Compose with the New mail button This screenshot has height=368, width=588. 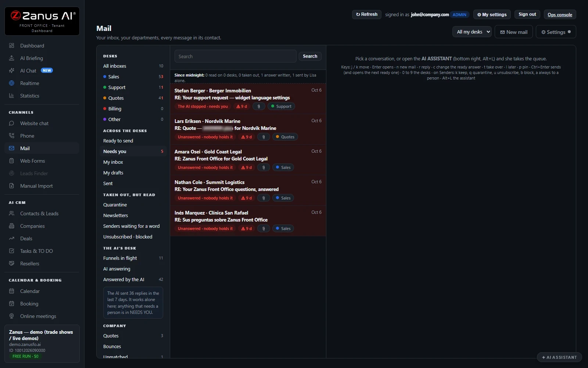pos(514,32)
